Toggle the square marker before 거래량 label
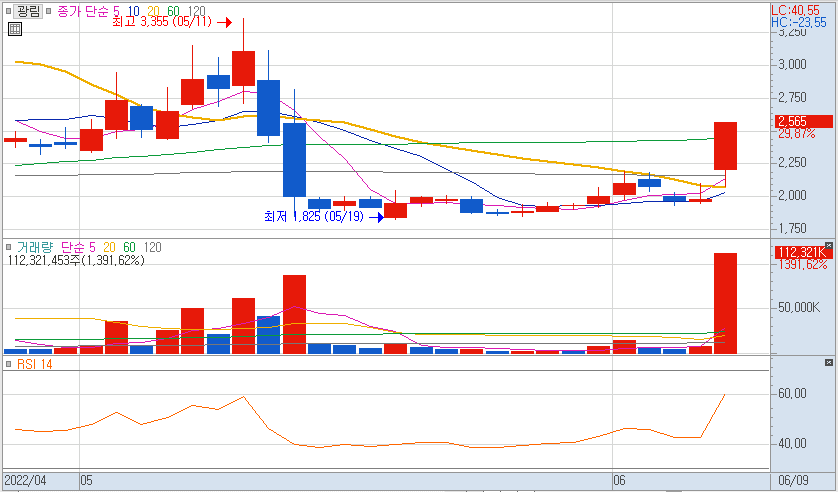Image resolution: width=838 pixels, height=492 pixels. pyautogui.click(x=9, y=247)
